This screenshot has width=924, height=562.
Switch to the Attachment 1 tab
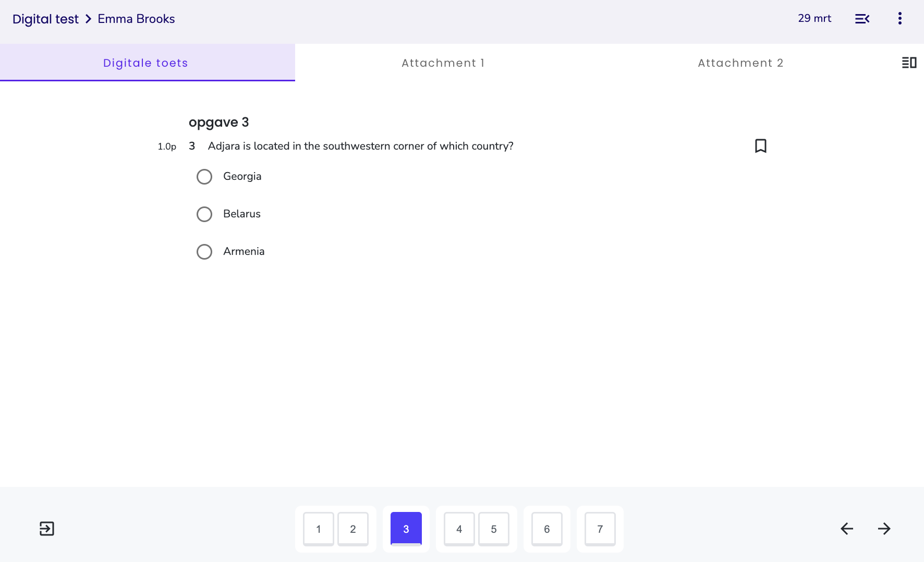pyautogui.click(x=443, y=63)
